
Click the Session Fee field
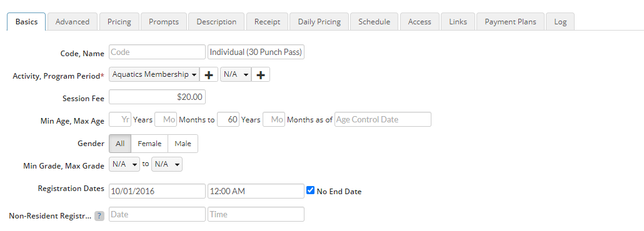157,97
